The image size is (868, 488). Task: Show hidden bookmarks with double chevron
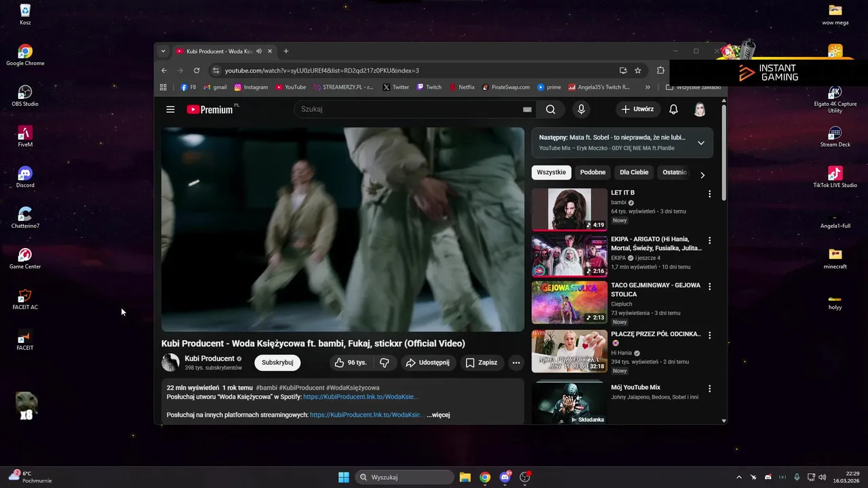(648, 87)
